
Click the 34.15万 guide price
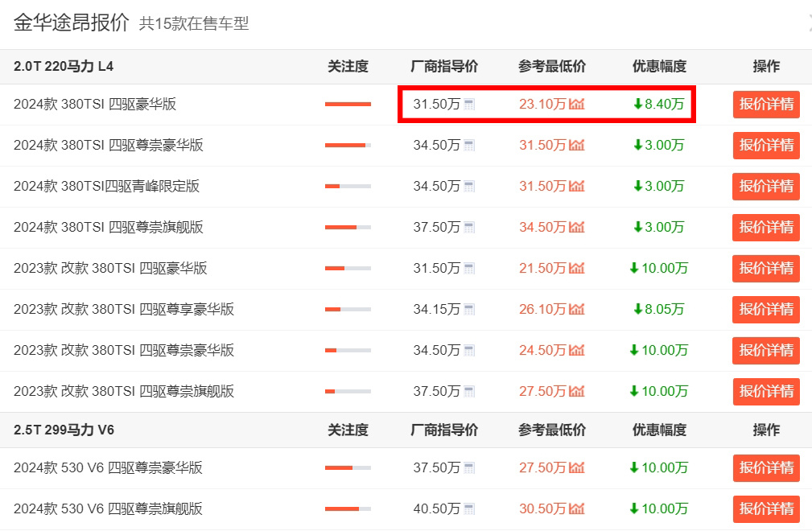click(x=436, y=309)
